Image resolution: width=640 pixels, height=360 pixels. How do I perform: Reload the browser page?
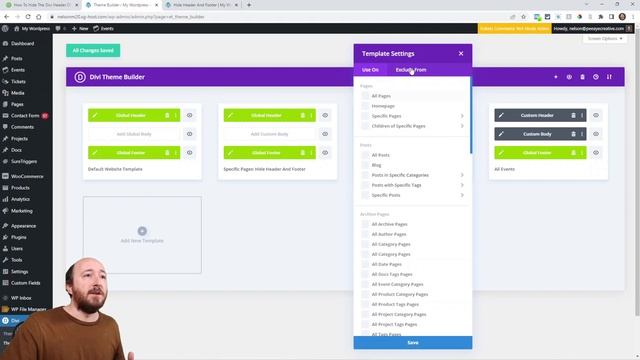[28, 17]
